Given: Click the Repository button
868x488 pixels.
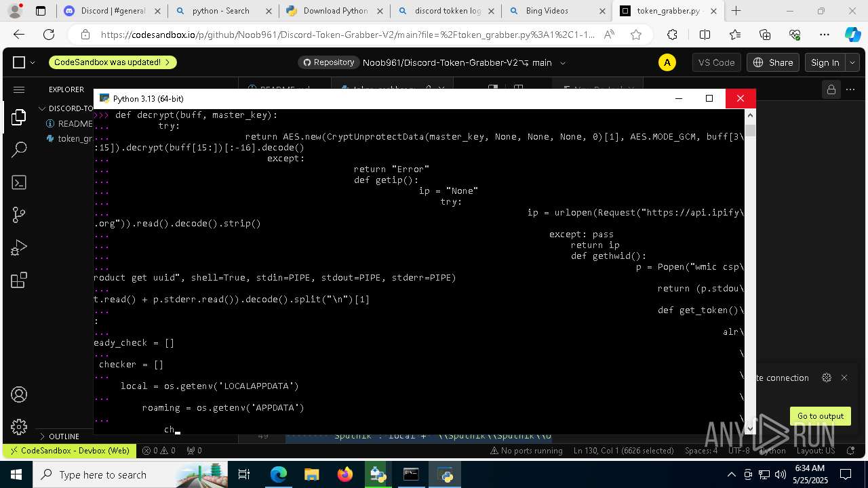Looking at the screenshot, I should click(x=328, y=62).
